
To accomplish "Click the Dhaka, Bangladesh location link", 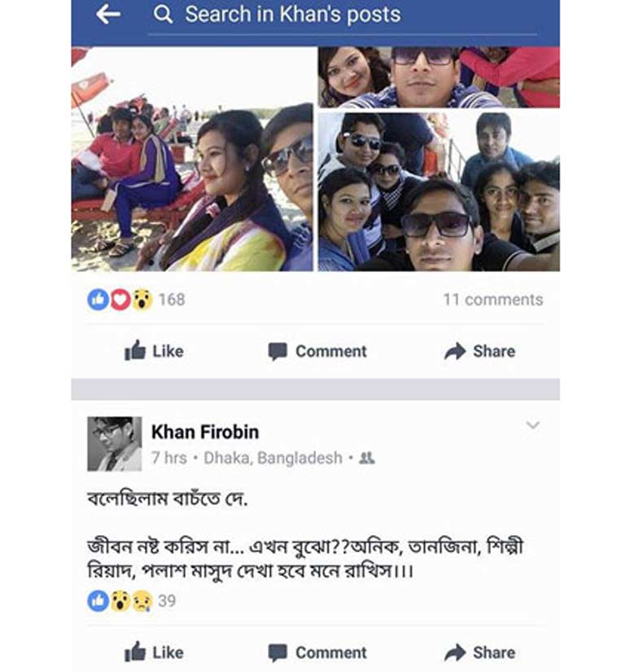I will coord(273,459).
